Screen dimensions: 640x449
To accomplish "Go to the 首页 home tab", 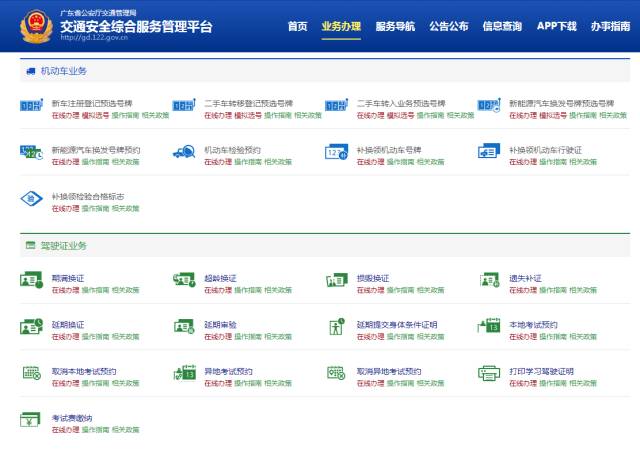I will pos(297,26).
